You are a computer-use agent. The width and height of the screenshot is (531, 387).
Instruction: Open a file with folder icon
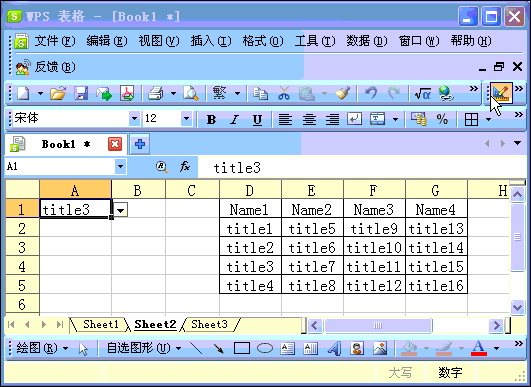click(x=58, y=93)
